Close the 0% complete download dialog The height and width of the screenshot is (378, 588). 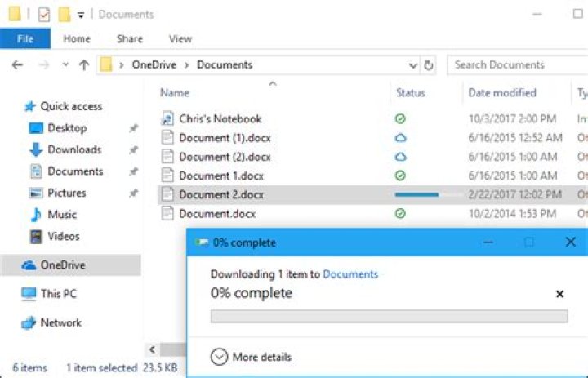(x=570, y=242)
